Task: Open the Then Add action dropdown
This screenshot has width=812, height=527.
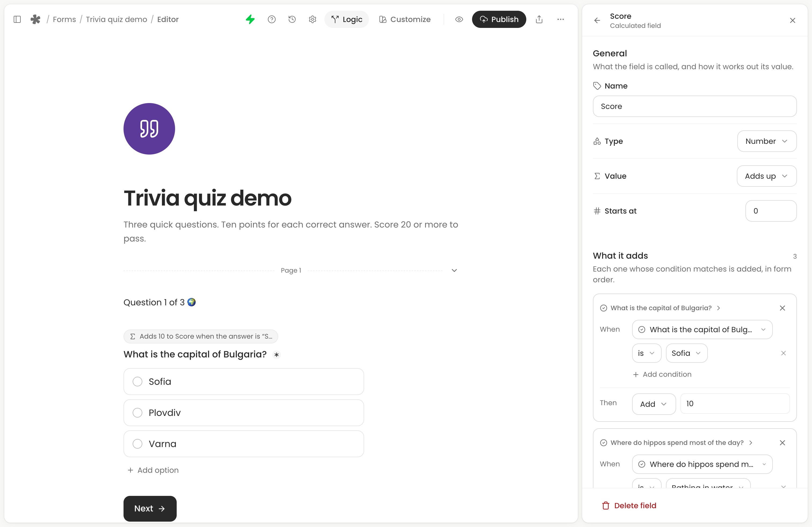Action: (654, 404)
